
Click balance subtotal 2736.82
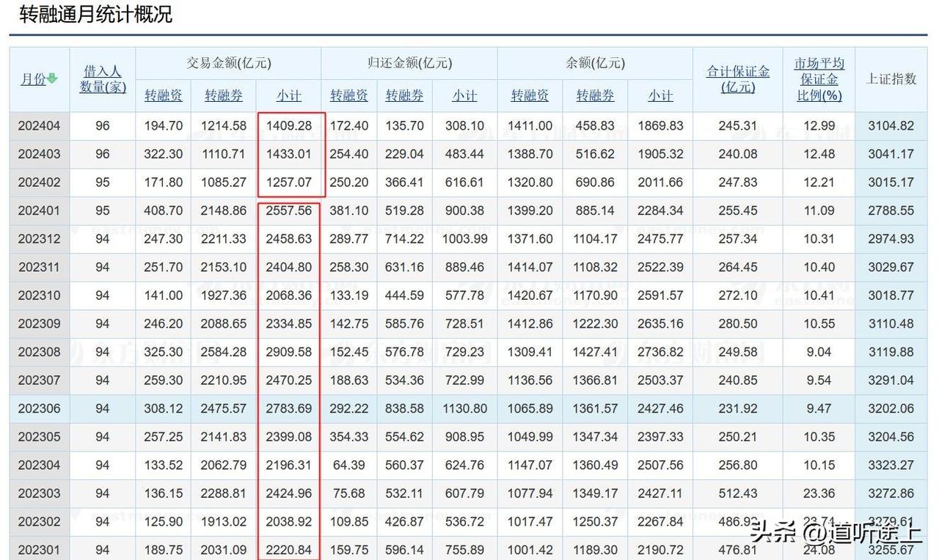[x=660, y=352]
